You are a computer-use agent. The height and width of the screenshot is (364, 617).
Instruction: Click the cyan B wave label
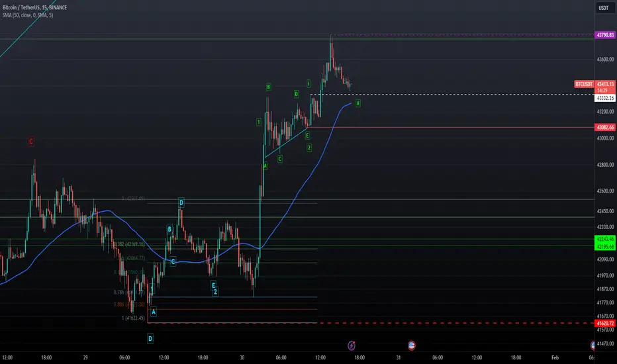click(169, 230)
